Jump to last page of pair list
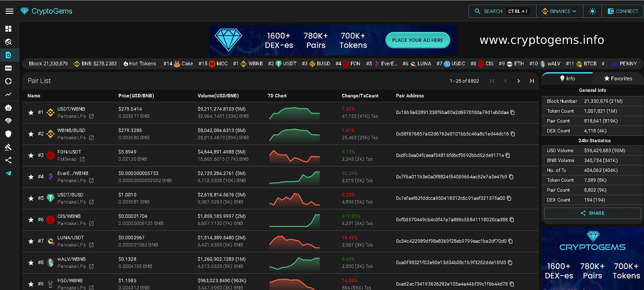Screen dimensions: 644x290 click(x=532, y=81)
